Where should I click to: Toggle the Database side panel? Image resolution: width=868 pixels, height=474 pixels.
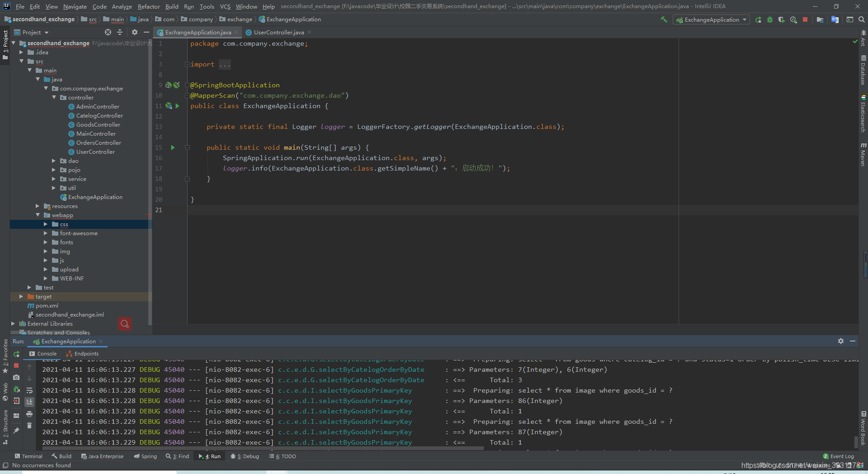(x=863, y=70)
